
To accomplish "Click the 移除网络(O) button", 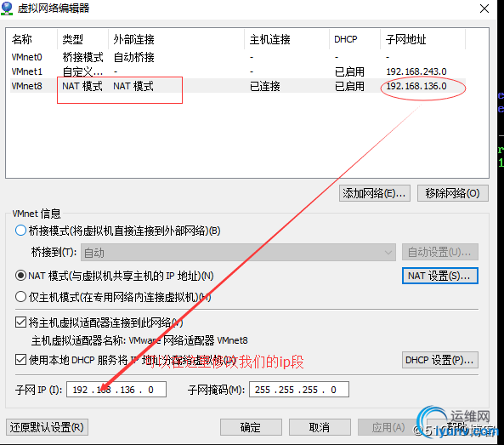I will coord(452,193).
